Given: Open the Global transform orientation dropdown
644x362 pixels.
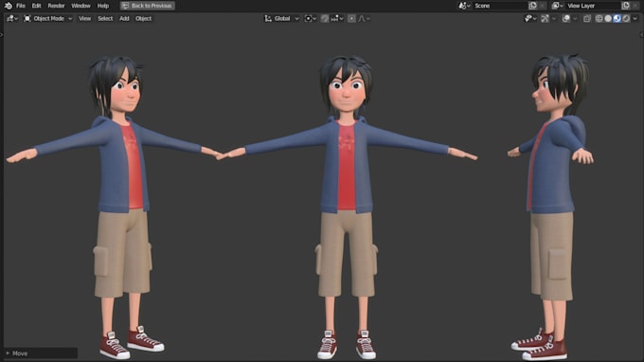Looking at the screenshot, I should tap(282, 19).
